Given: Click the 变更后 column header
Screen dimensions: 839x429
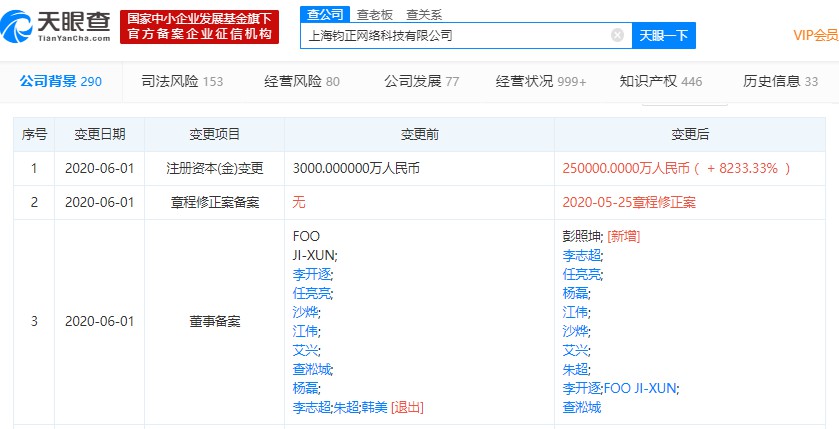Looking at the screenshot, I should (690, 134).
